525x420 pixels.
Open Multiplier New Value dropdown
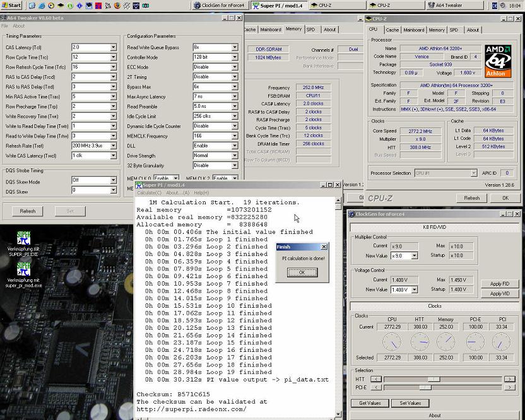point(415,255)
